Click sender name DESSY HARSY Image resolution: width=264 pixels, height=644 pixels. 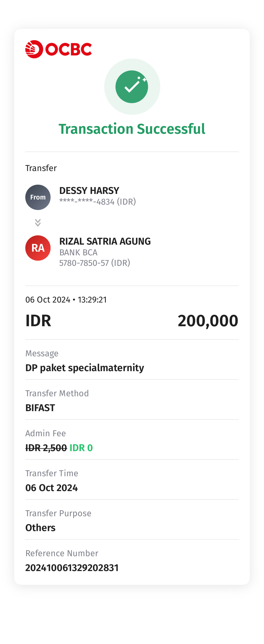tap(89, 191)
